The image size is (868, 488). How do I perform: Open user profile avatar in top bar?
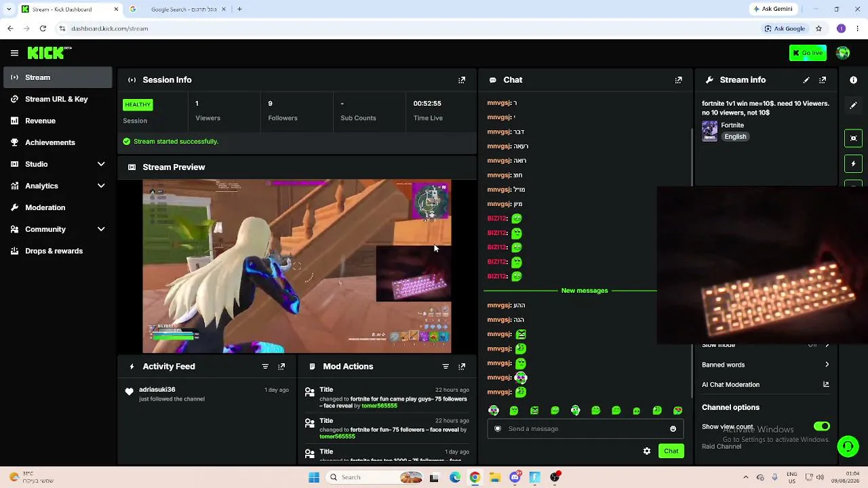[843, 53]
